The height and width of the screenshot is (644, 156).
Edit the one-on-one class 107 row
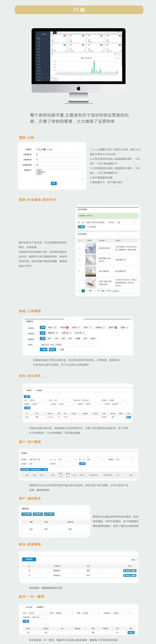(x=131, y=633)
